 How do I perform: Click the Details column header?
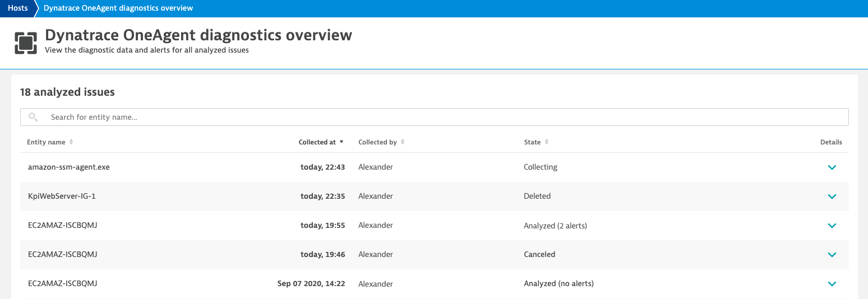tap(831, 142)
